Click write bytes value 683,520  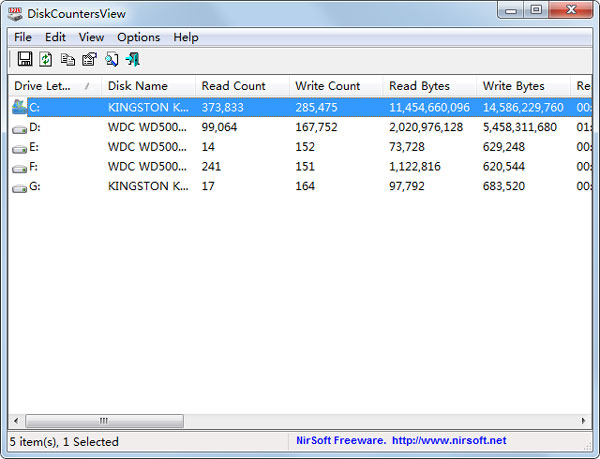pyautogui.click(x=504, y=186)
